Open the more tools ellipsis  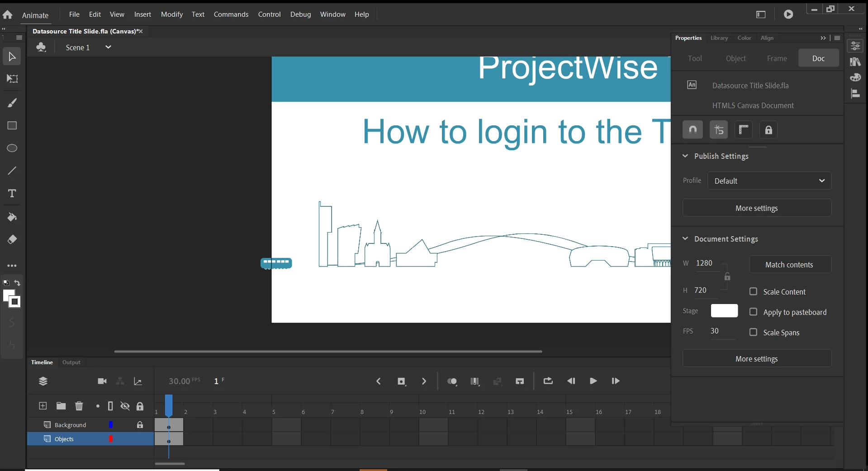pyautogui.click(x=12, y=266)
